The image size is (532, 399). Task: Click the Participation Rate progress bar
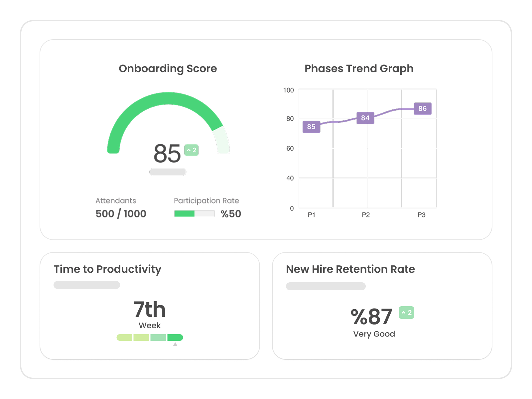(195, 213)
